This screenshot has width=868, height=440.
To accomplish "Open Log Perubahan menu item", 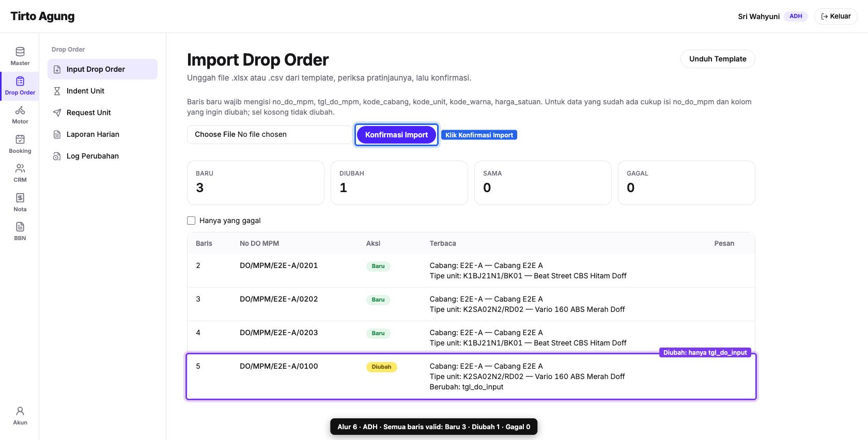I will (102, 156).
